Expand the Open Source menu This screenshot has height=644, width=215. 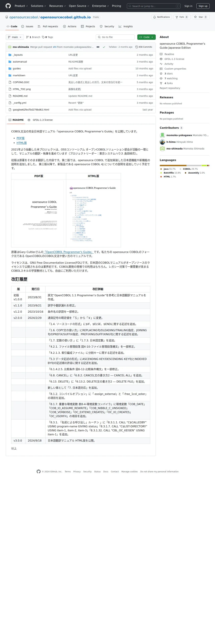[x=79, y=6]
